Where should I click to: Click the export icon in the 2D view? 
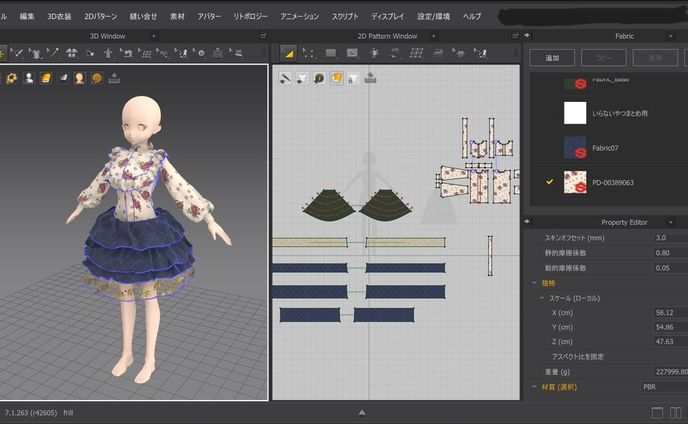click(x=370, y=78)
